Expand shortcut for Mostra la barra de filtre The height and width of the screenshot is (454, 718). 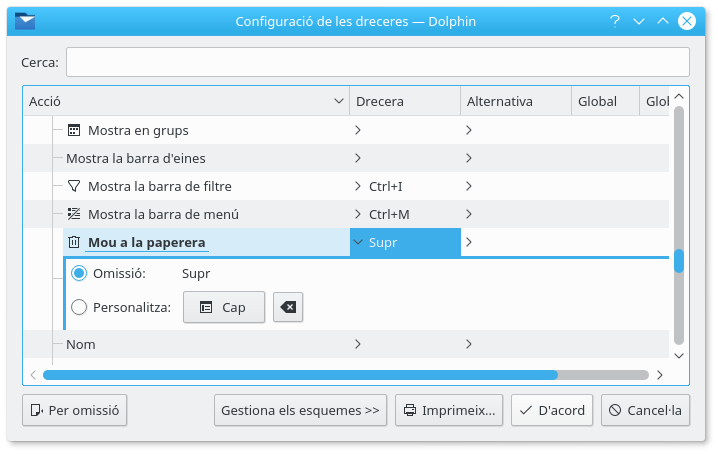358,186
